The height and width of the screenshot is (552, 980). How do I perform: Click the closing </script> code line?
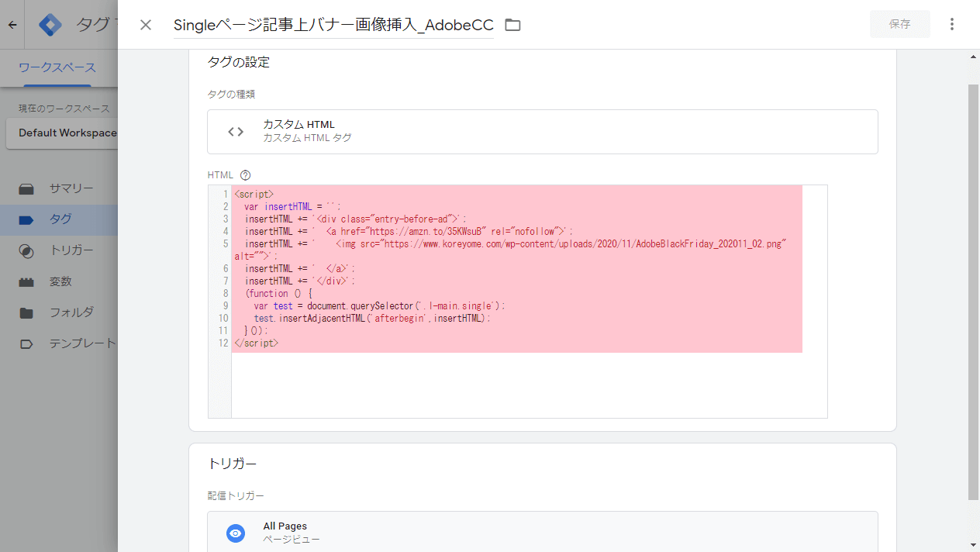256,343
